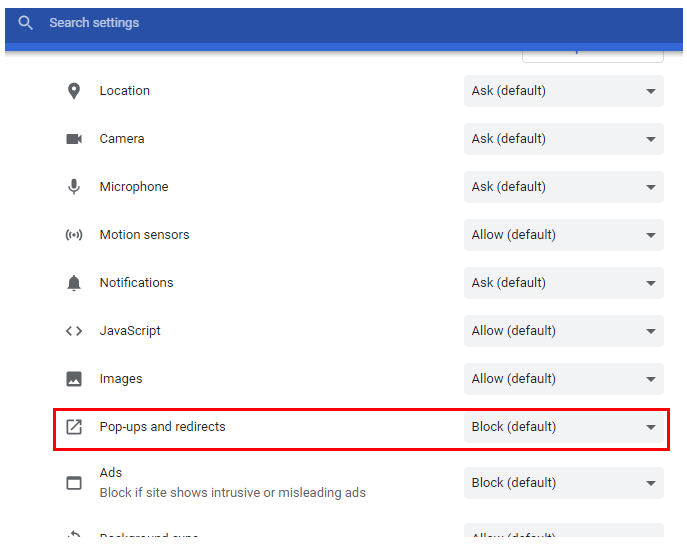Open the Pop-ups and redirects dropdown

tap(563, 427)
